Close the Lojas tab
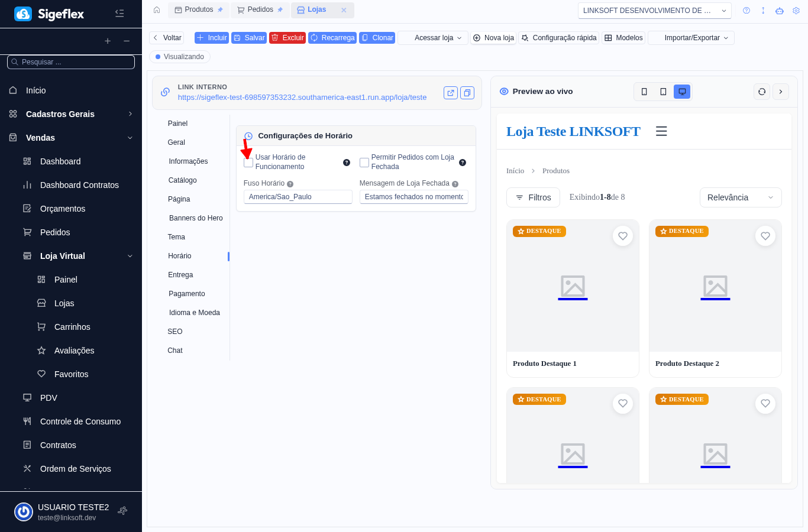The image size is (808, 532). tap(344, 10)
